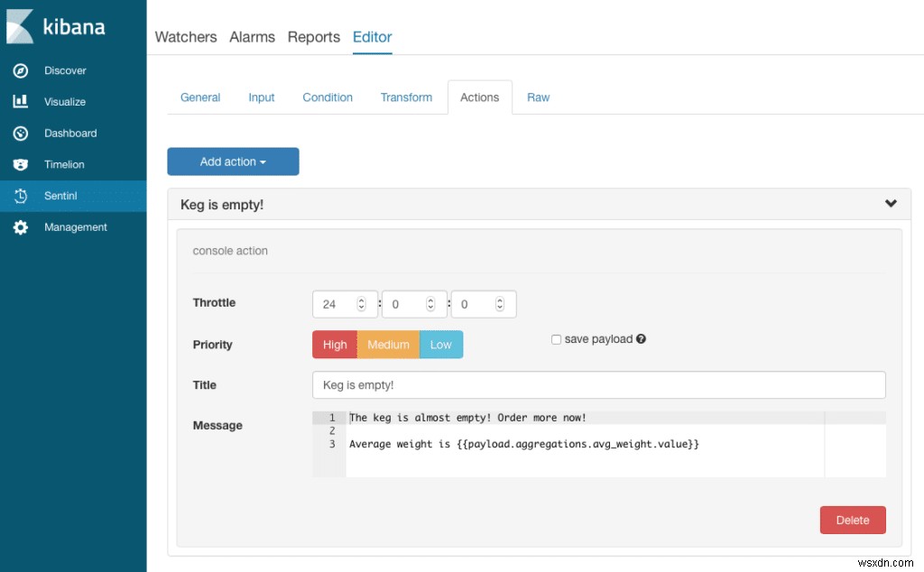This screenshot has height=572, width=924.
Task: Open the Visualize panel
Action: [67, 101]
